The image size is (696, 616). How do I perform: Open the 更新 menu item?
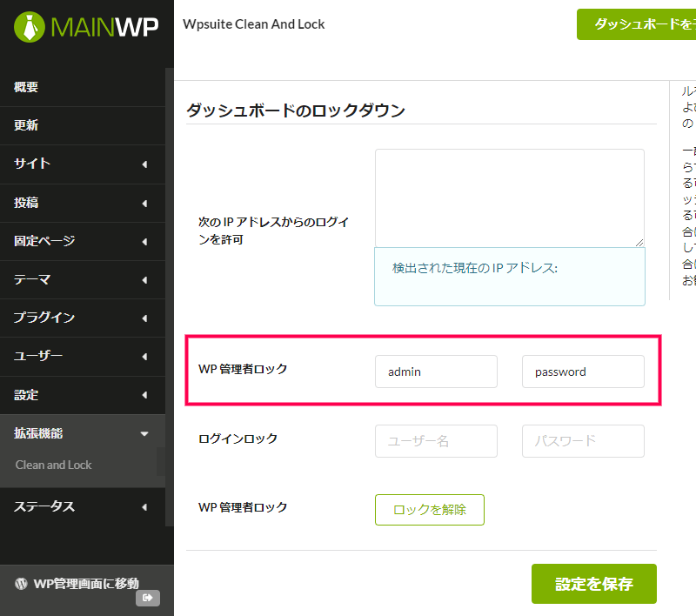click(x=83, y=125)
